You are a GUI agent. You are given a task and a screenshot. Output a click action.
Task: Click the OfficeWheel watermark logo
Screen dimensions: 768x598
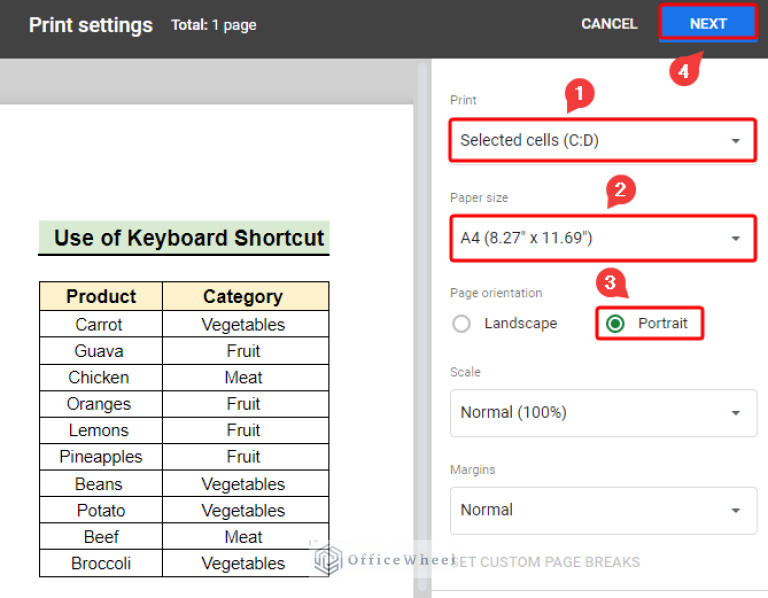coord(328,560)
